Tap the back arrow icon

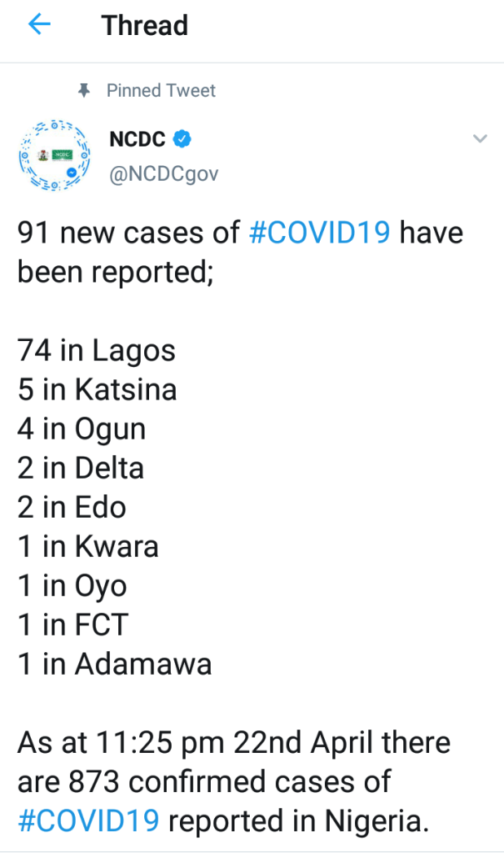(39, 26)
